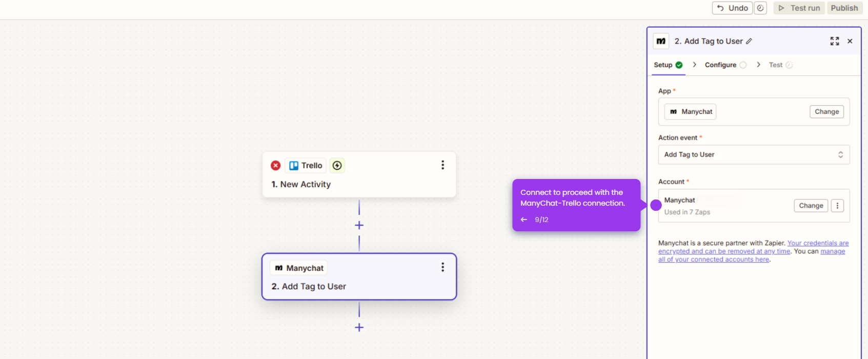The image size is (868, 359).
Task: Click the Manychat chip on step 2
Action: click(299, 268)
